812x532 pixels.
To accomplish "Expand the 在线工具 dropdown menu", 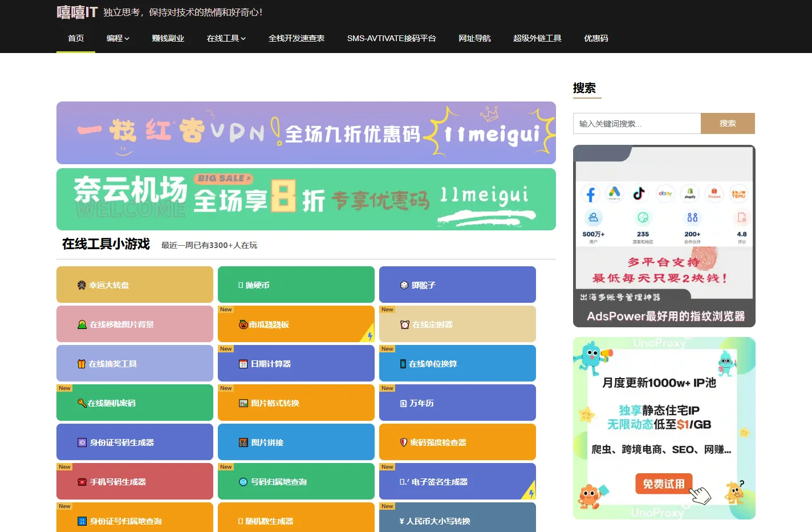I will [x=226, y=38].
